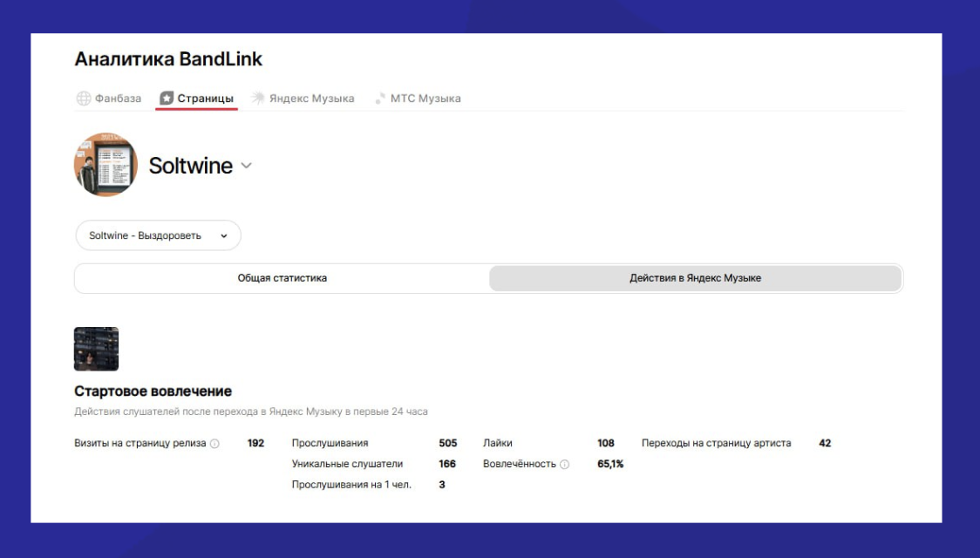Open the Фанбаза tab

tap(118, 99)
